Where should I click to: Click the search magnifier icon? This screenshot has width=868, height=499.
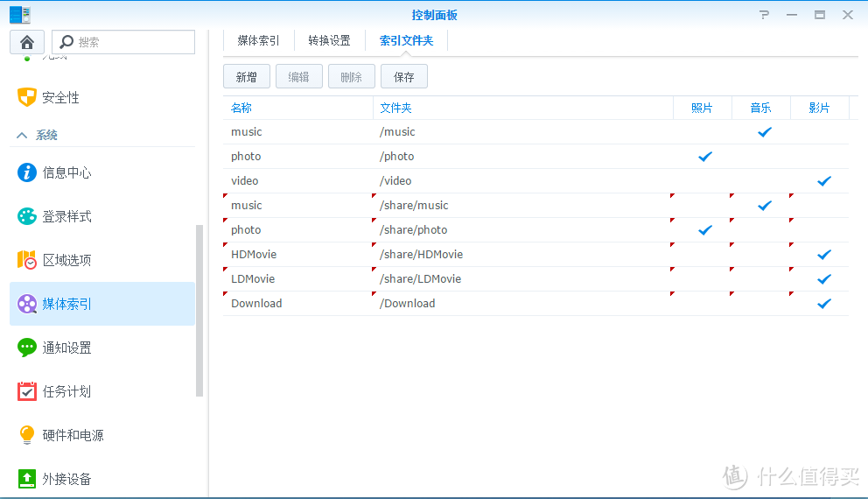[66, 42]
